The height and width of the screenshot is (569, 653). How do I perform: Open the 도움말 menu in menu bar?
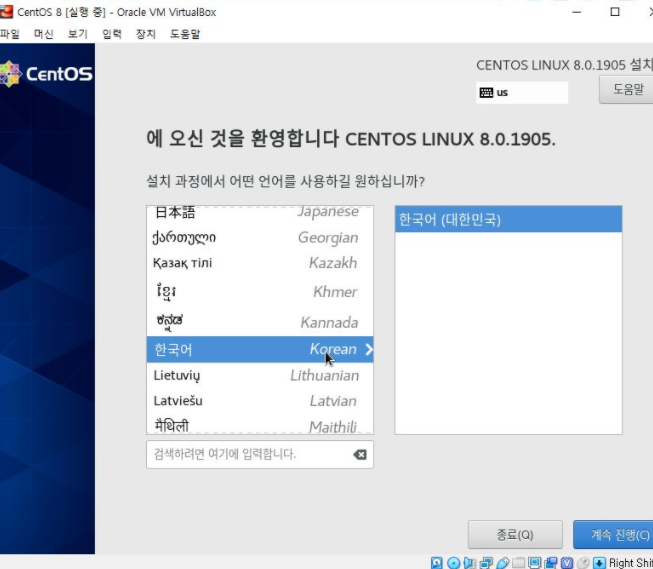(x=185, y=34)
